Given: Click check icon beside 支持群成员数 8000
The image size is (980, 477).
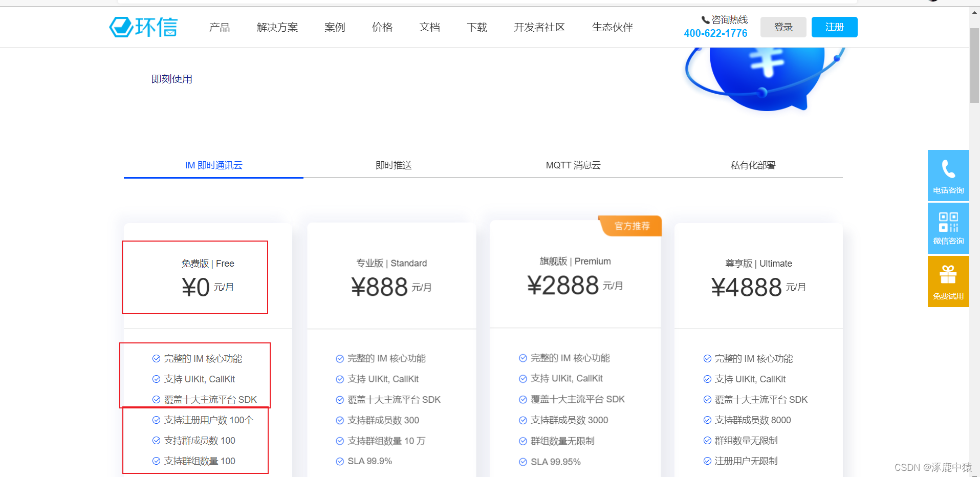Looking at the screenshot, I should point(707,420).
